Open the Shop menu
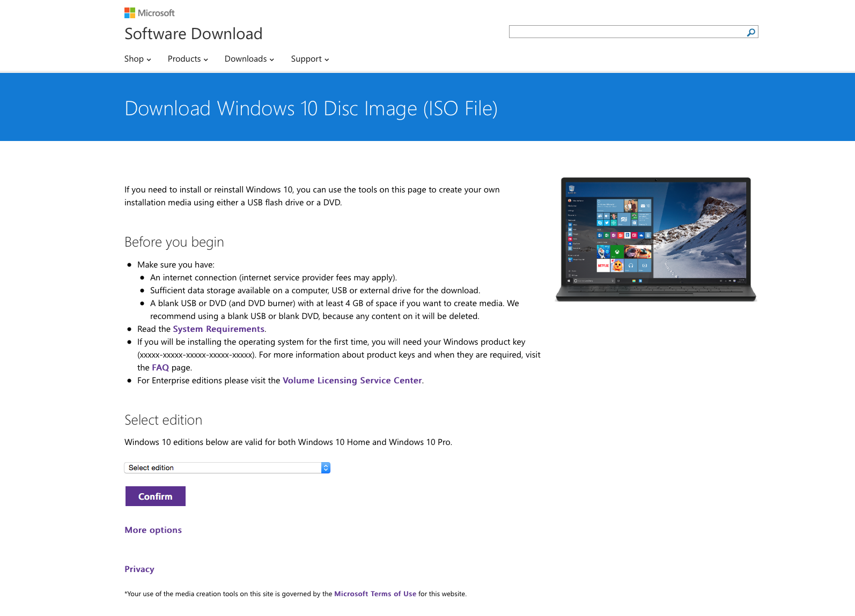 [137, 59]
